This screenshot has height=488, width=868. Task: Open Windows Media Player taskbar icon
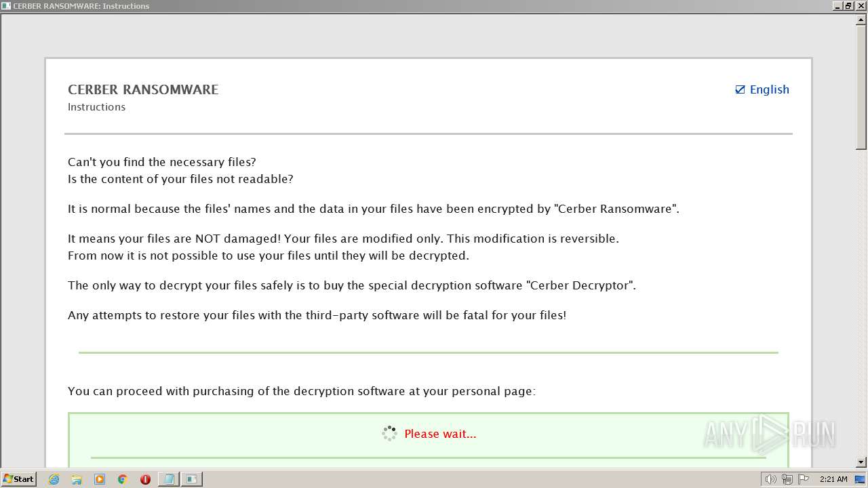[100, 479]
